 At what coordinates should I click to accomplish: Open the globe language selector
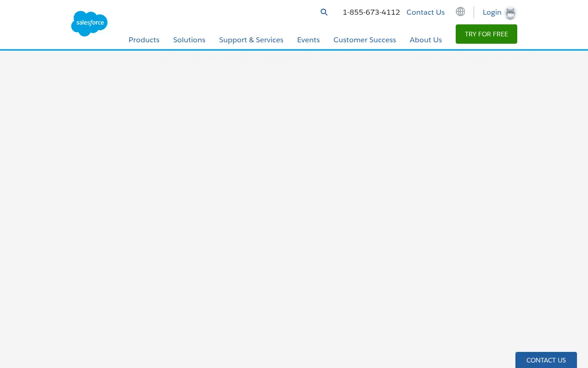click(x=460, y=11)
